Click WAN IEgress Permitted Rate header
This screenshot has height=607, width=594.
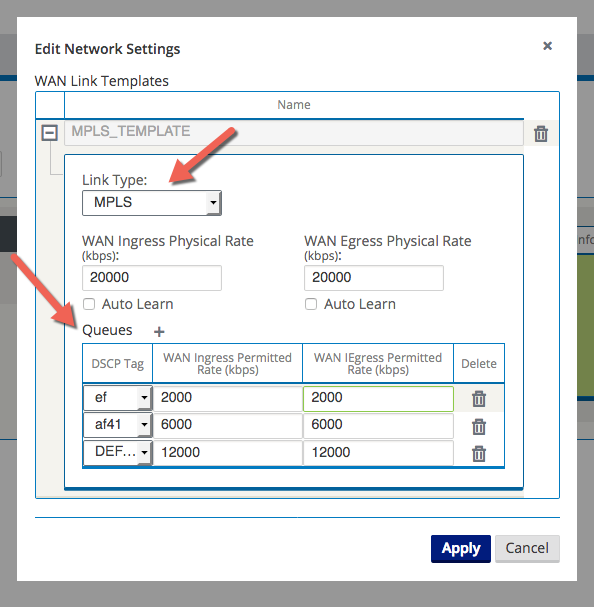pyautogui.click(x=378, y=364)
